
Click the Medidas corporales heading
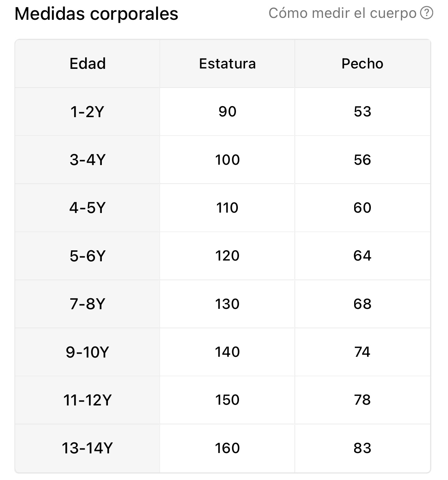(x=96, y=14)
